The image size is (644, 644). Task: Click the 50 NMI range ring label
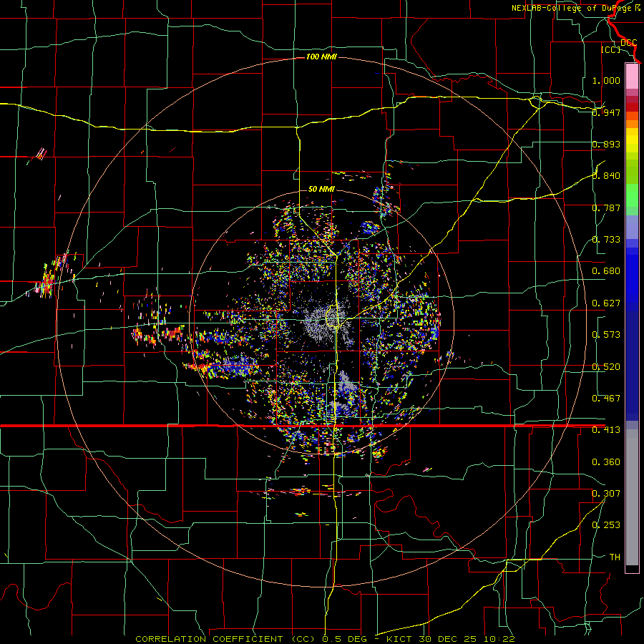321,189
